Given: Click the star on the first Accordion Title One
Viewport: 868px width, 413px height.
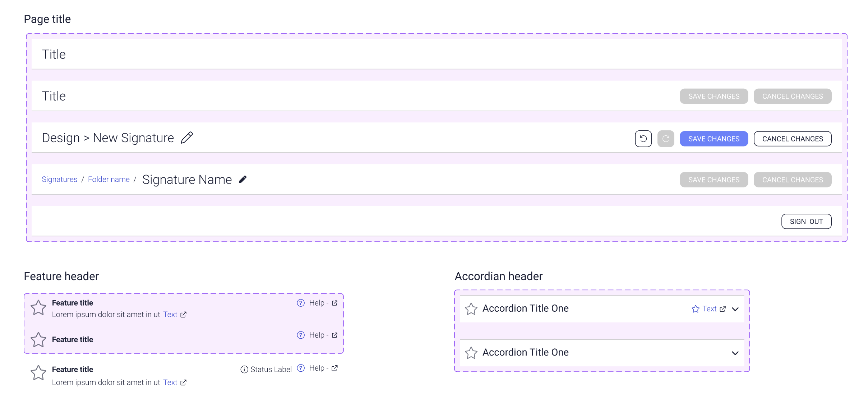Looking at the screenshot, I should click(471, 309).
